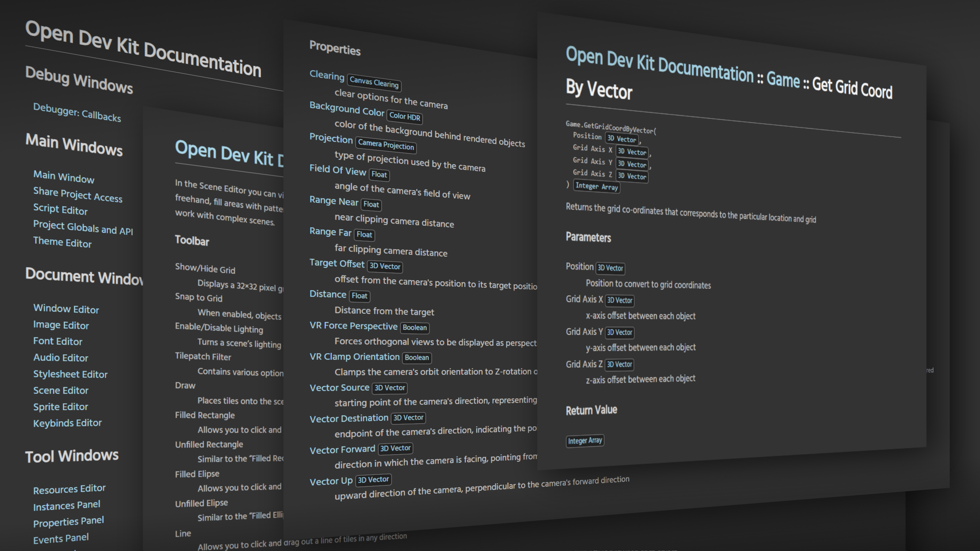
Task: Open the Scene Editor link
Action: point(61,390)
